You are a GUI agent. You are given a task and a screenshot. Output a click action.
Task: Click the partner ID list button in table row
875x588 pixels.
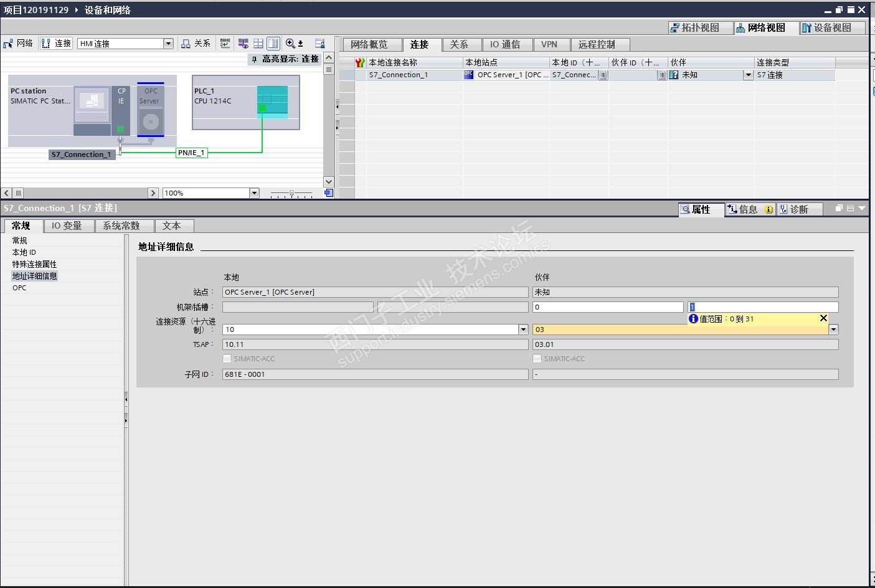coord(661,75)
